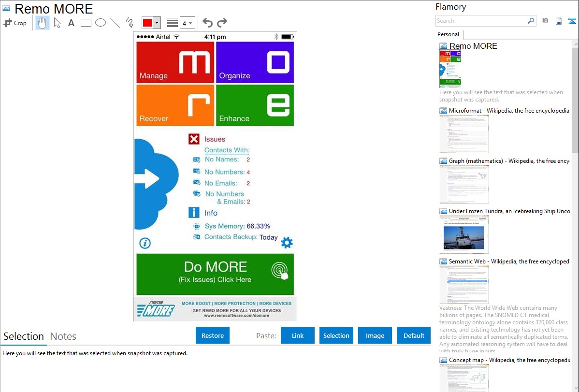Redo the last annotation
Screen dimensions: 579x392
222,23
